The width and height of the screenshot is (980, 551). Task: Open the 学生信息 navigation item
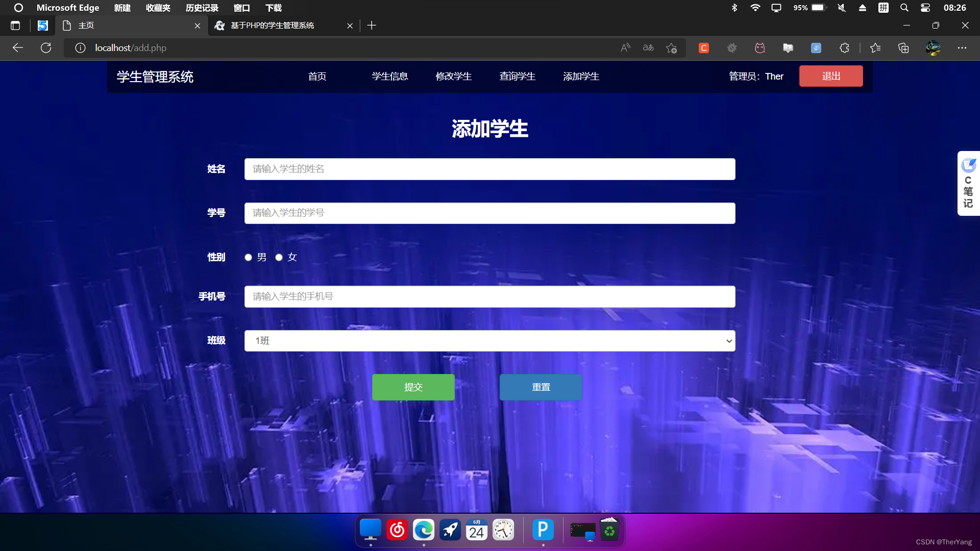390,77
